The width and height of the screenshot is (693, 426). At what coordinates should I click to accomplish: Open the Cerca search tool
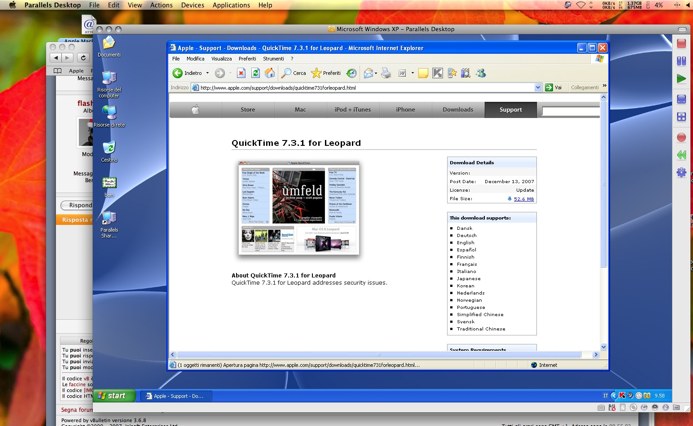294,73
